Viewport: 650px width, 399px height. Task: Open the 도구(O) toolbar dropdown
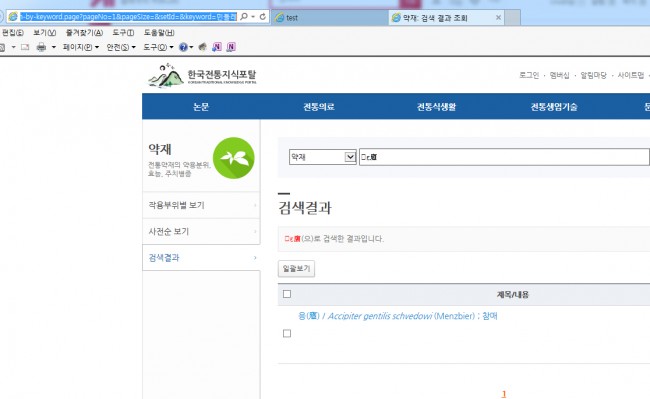pyautogui.click(x=158, y=47)
